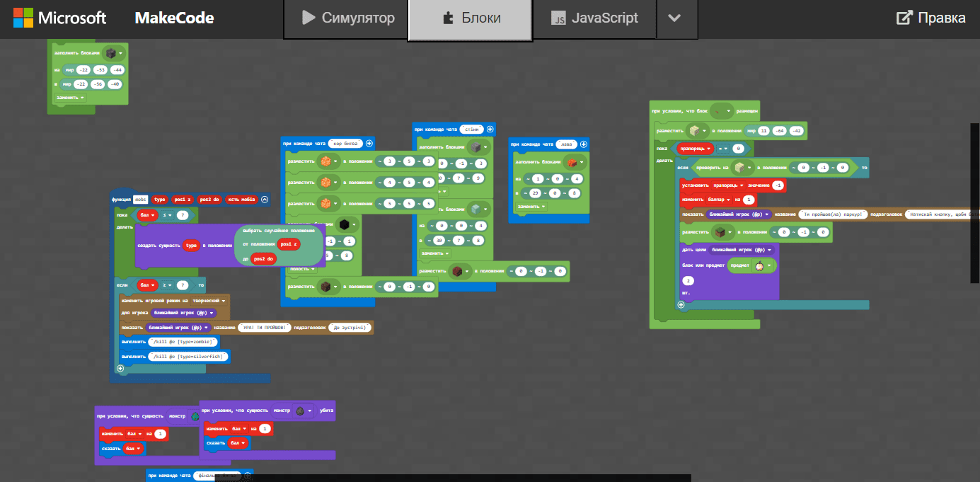Screen dimensions: 980x482
Task: Collapse the 'mobs' function with round arrow
Action: (265, 200)
